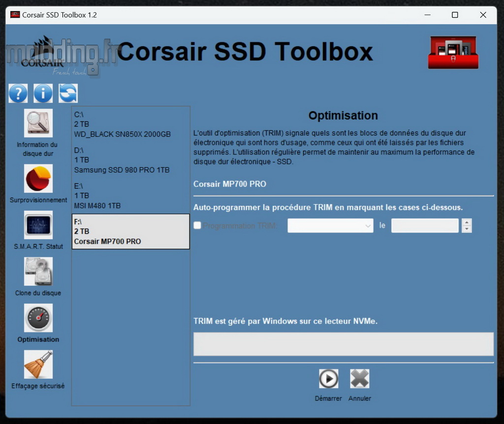Image resolution: width=504 pixels, height=424 pixels.
Task: Open the Surprovisionnement pie chart tool
Action: pos(38,179)
